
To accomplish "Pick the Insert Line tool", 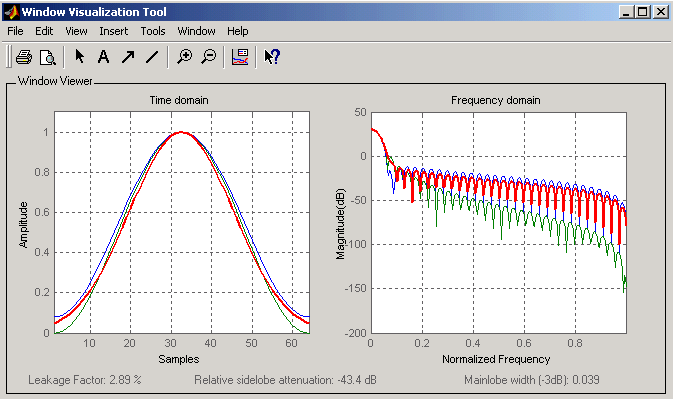I will [152, 57].
